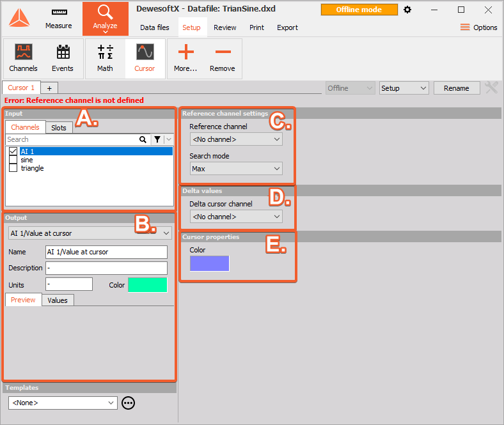The height and width of the screenshot is (425, 504).
Task: Open the Delta cursor channel dropdown
Action: (236, 217)
